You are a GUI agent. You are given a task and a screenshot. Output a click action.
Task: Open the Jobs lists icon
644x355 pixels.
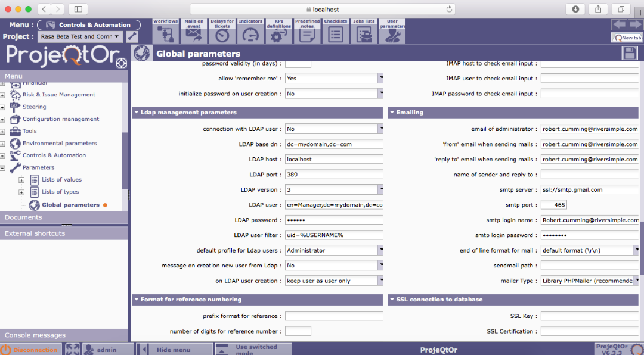coord(364,32)
